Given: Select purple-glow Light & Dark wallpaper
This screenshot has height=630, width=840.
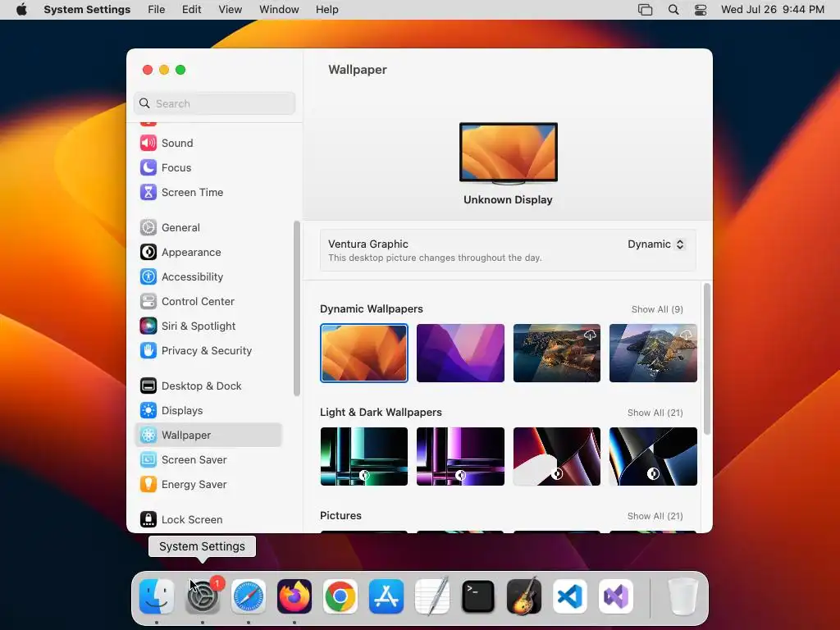Looking at the screenshot, I should (x=461, y=456).
